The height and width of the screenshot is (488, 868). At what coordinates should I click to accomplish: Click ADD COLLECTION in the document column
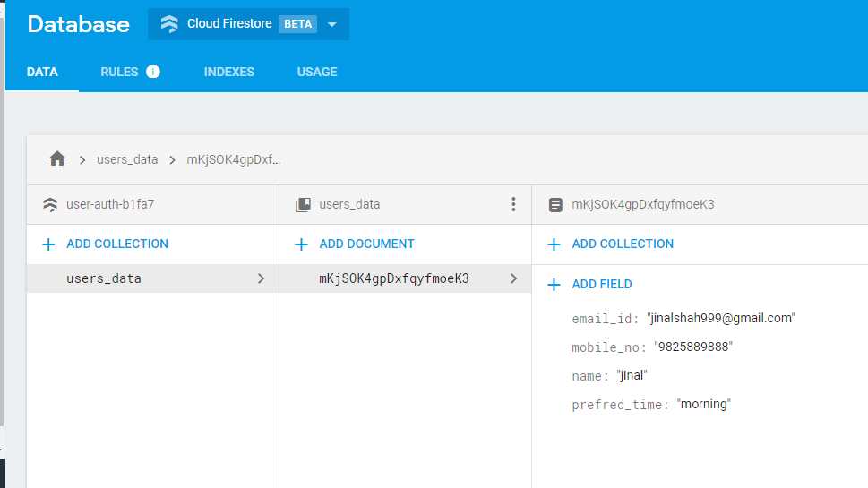click(x=623, y=244)
